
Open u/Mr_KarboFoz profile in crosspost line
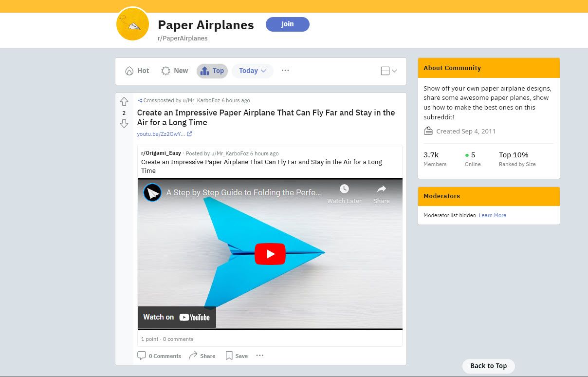point(201,100)
